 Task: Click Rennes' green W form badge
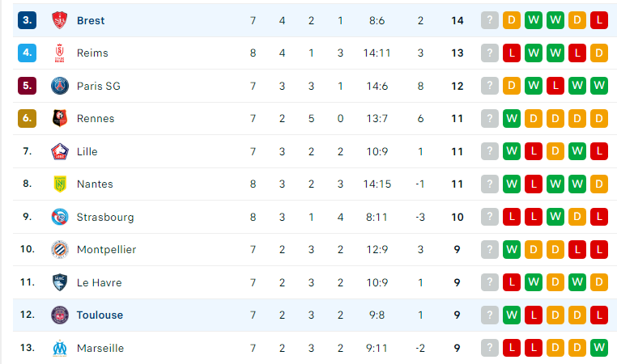(512, 118)
